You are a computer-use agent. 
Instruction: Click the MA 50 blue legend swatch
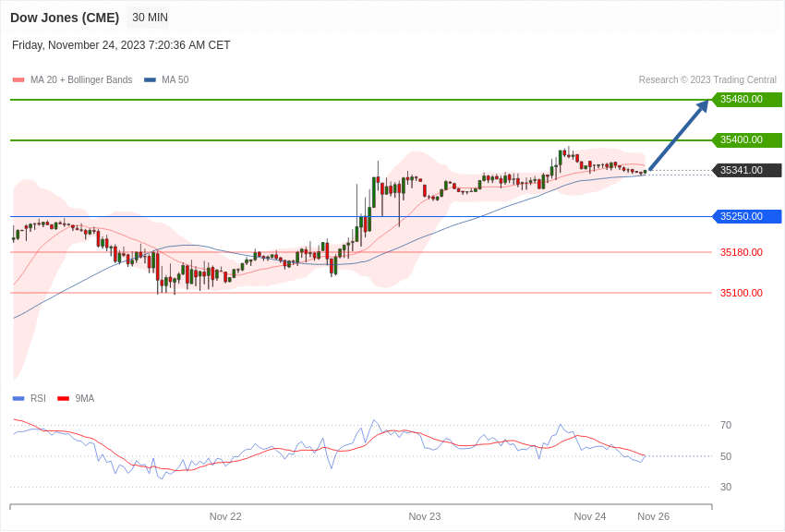tap(150, 80)
